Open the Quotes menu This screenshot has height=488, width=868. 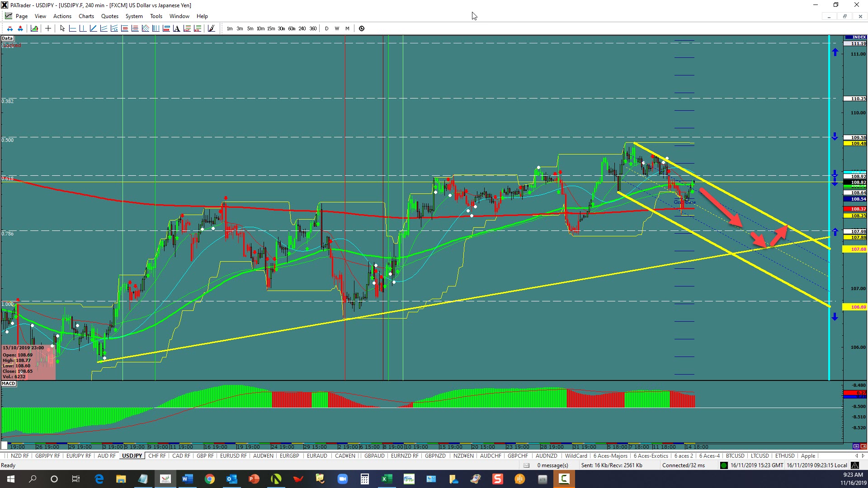(x=109, y=16)
